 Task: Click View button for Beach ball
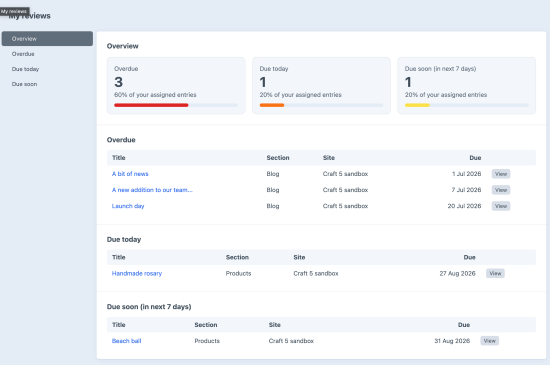tap(490, 341)
